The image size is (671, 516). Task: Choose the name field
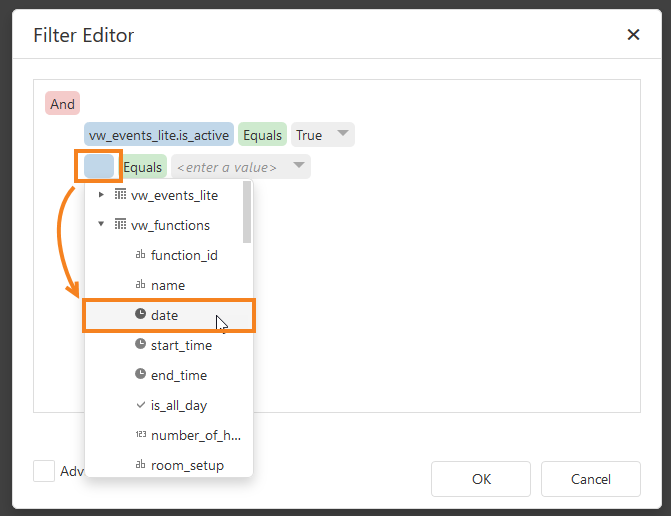pyautogui.click(x=169, y=285)
